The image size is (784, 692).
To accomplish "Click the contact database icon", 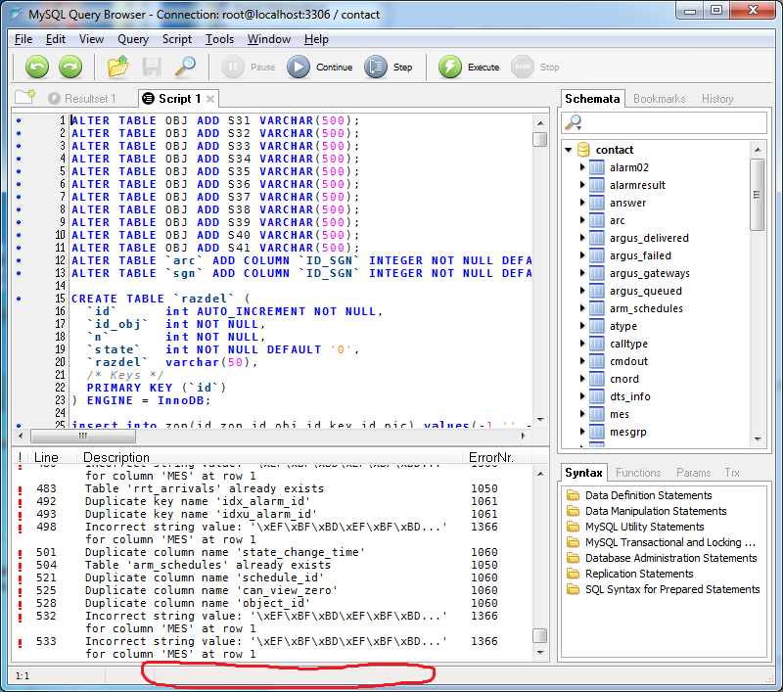I will (583, 150).
